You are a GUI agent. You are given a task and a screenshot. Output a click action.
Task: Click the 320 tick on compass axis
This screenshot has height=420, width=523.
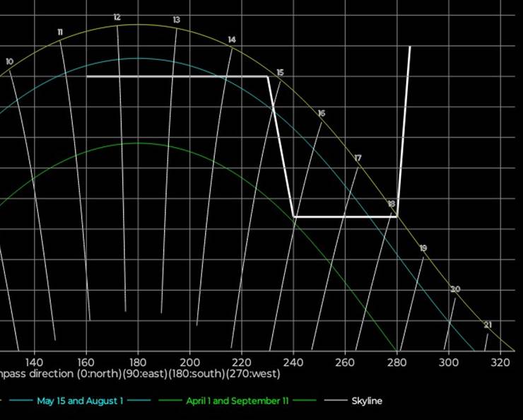(x=500, y=362)
